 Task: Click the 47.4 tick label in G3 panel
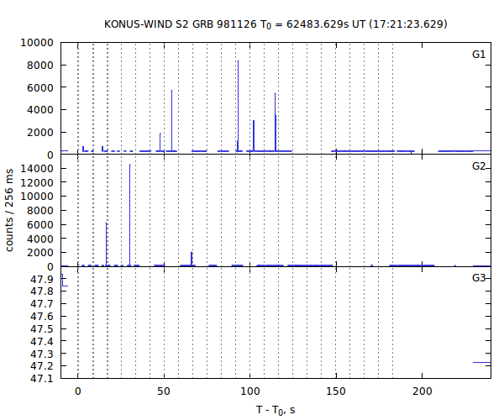point(42,341)
